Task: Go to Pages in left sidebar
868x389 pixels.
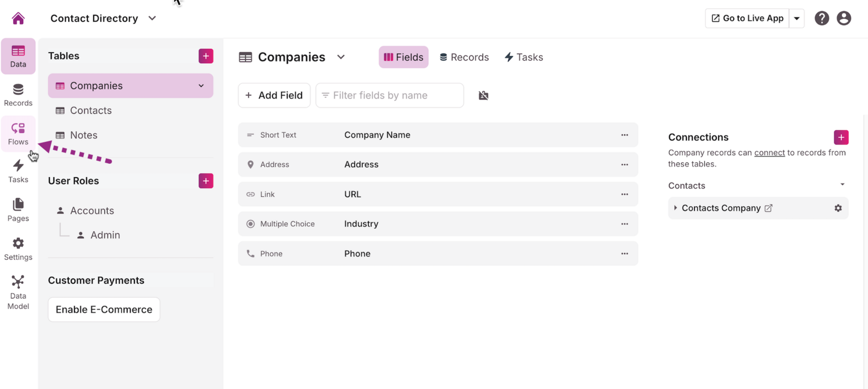Action: [18, 210]
